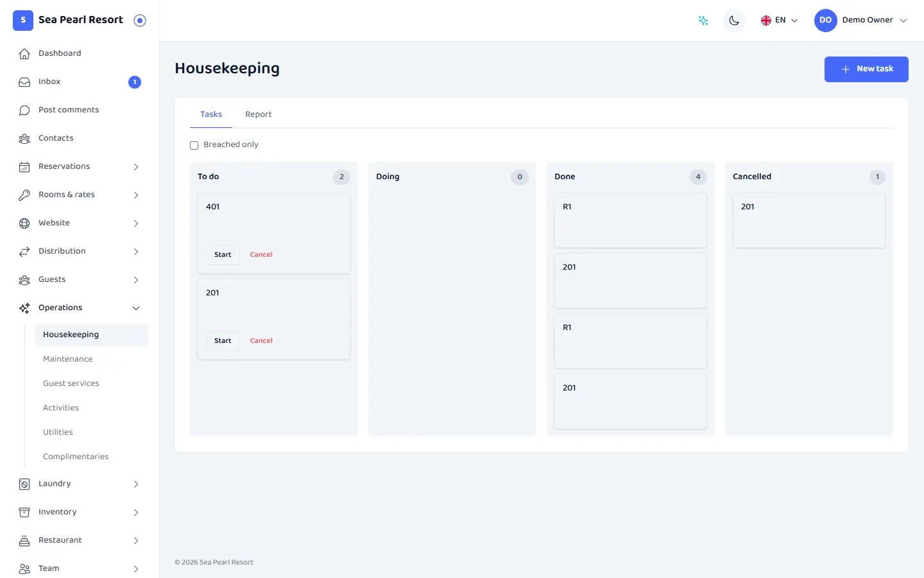
Task: Click the Distribution arrows icon
Action: pos(24,252)
